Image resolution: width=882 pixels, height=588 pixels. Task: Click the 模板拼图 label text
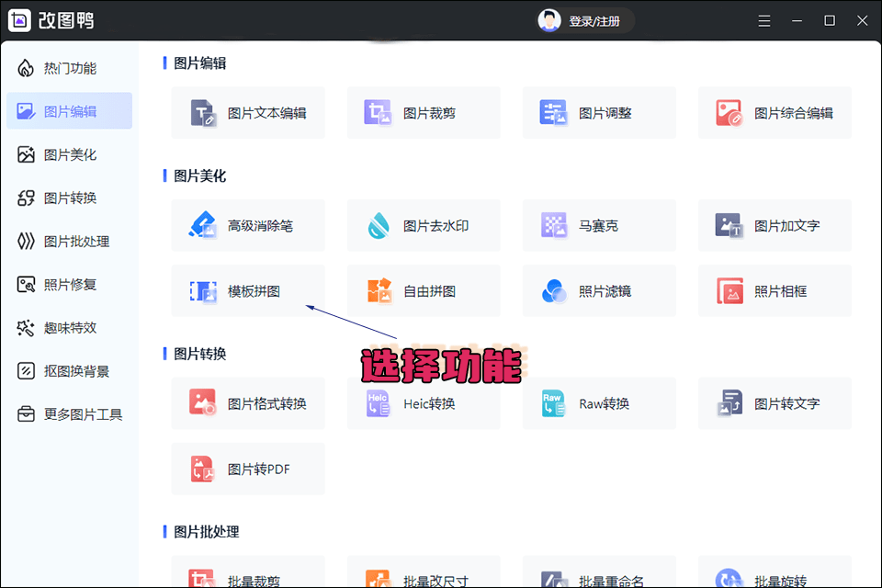[x=254, y=291]
